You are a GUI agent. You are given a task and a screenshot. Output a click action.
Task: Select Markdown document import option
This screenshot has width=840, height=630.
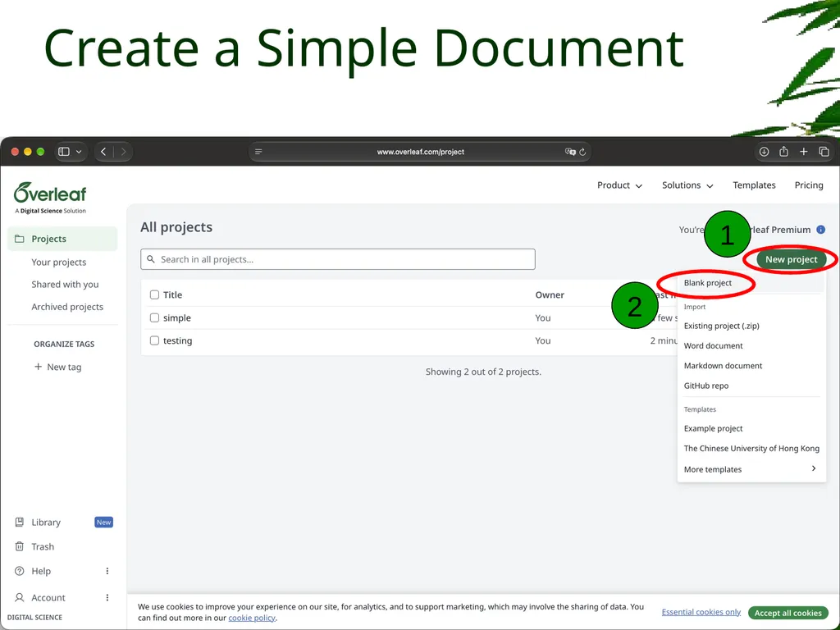[x=723, y=365]
